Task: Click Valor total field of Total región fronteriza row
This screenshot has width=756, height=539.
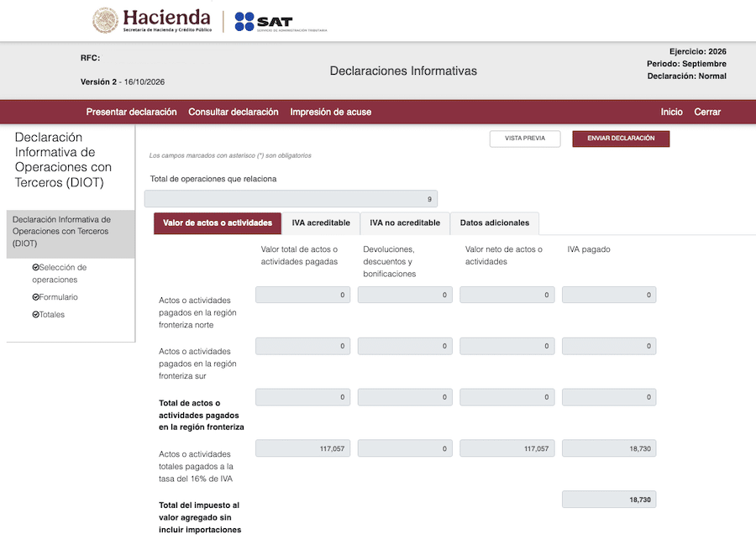Action: (x=302, y=397)
